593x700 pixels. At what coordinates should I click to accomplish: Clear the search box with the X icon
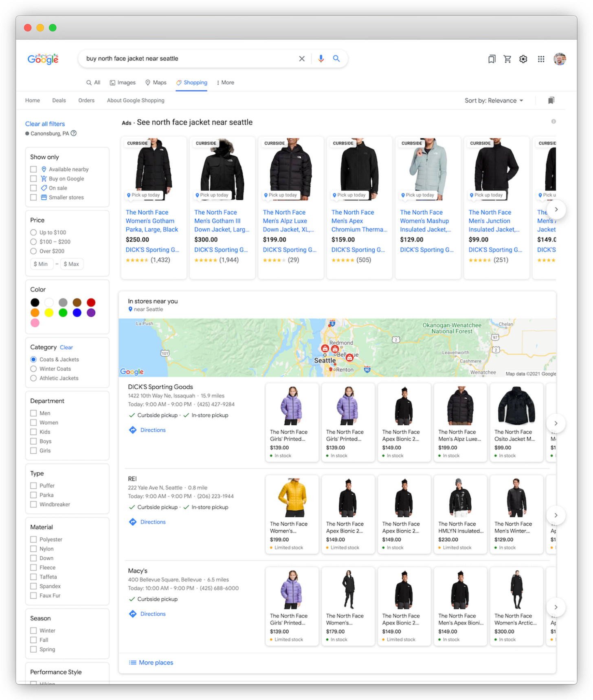click(x=302, y=59)
